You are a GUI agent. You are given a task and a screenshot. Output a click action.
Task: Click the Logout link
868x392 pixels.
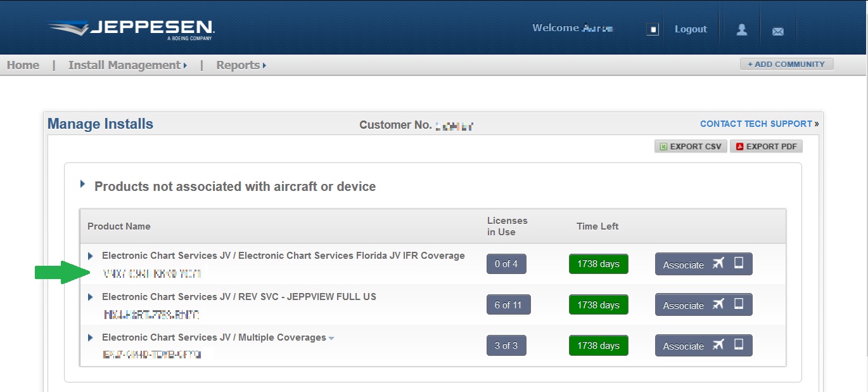(691, 29)
